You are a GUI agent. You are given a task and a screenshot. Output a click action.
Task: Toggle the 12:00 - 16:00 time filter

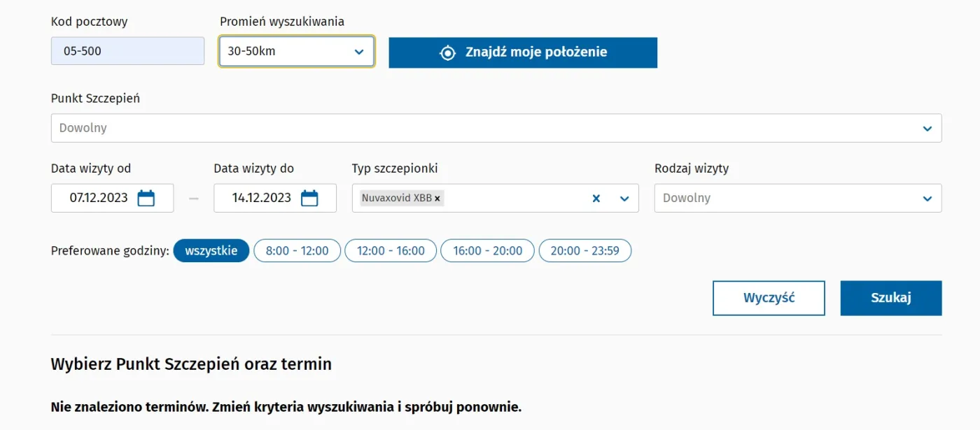pyautogui.click(x=391, y=251)
